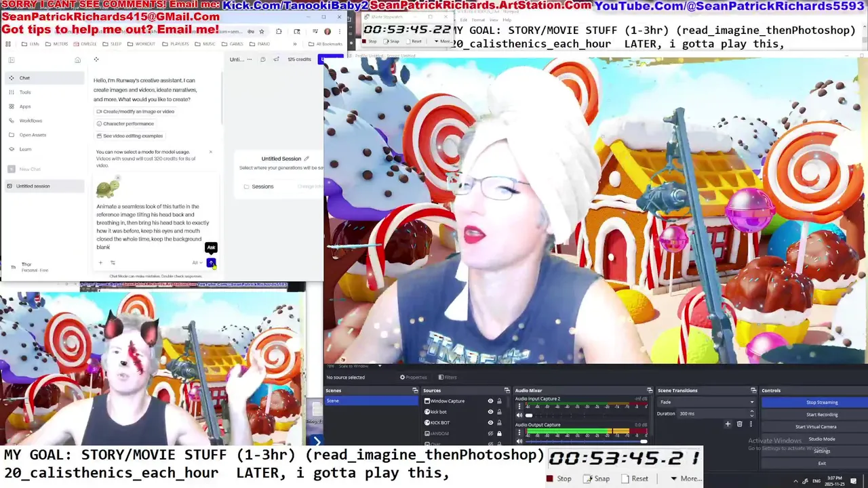Image resolution: width=868 pixels, height=488 pixels.
Task: Select Untitled session in Runway sidebar
Action: (44, 186)
